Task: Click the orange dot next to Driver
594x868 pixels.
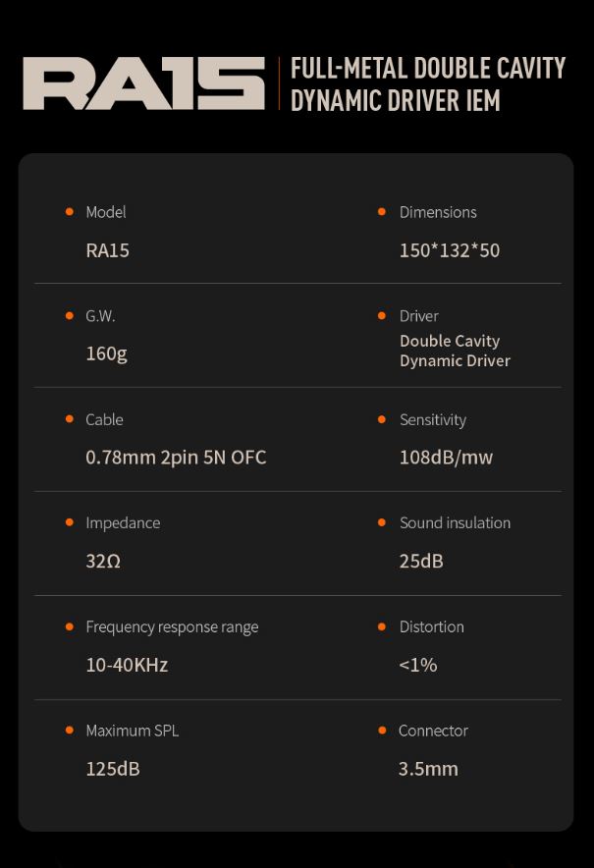Action: pyautogui.click(x=382, y=315)
